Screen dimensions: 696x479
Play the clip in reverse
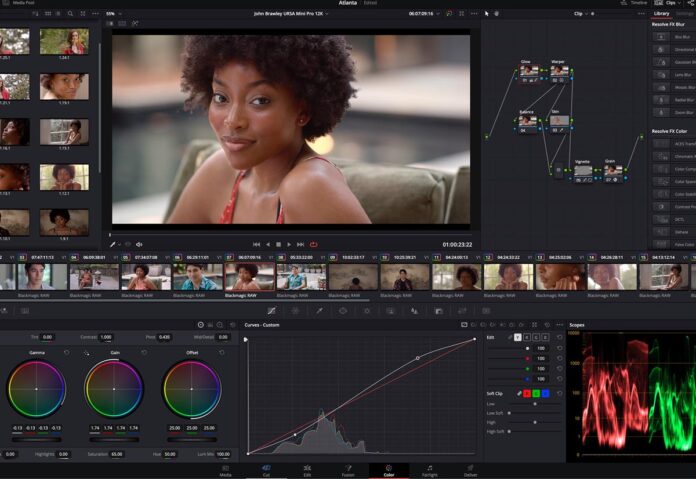pyautogui.click(x=268, y=244)
